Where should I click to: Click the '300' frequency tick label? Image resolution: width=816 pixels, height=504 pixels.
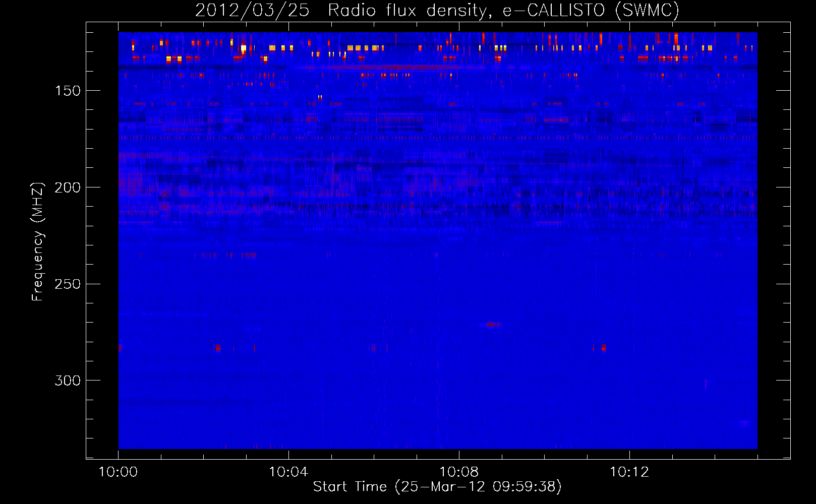pos(68,381)
